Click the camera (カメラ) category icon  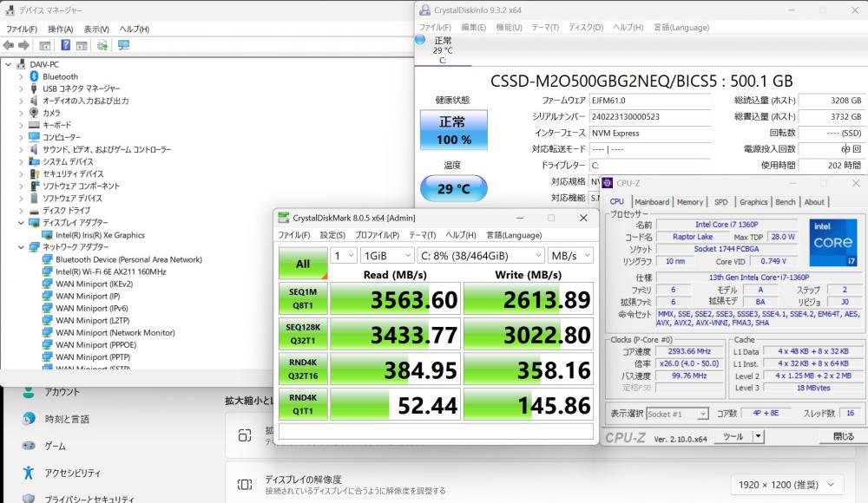[x=34, y=113]
